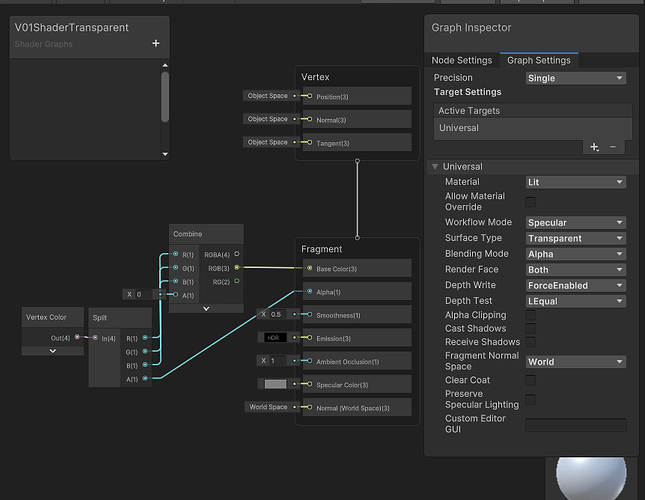
Task: Open the Surface Type dropdown
Action: click(576, 238)
